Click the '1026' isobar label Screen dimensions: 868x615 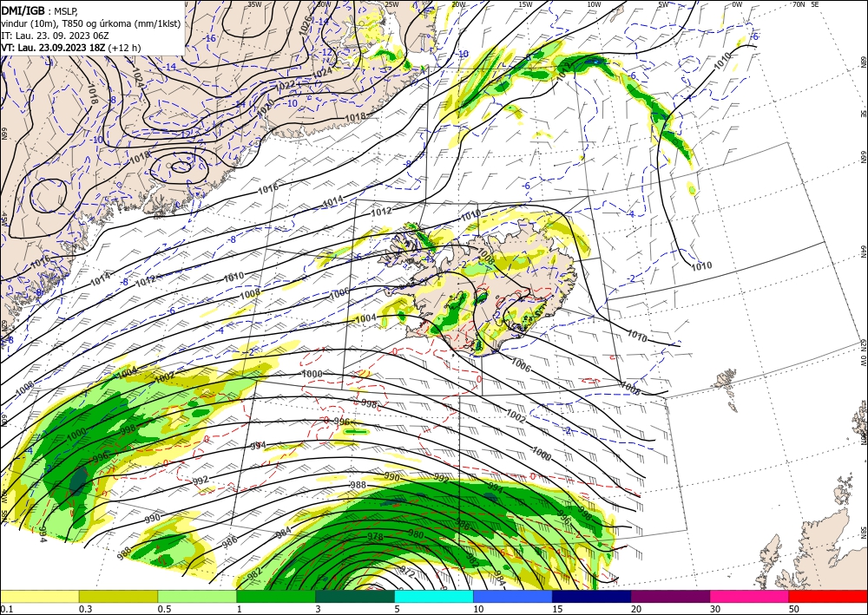click(x=305, y=25)
